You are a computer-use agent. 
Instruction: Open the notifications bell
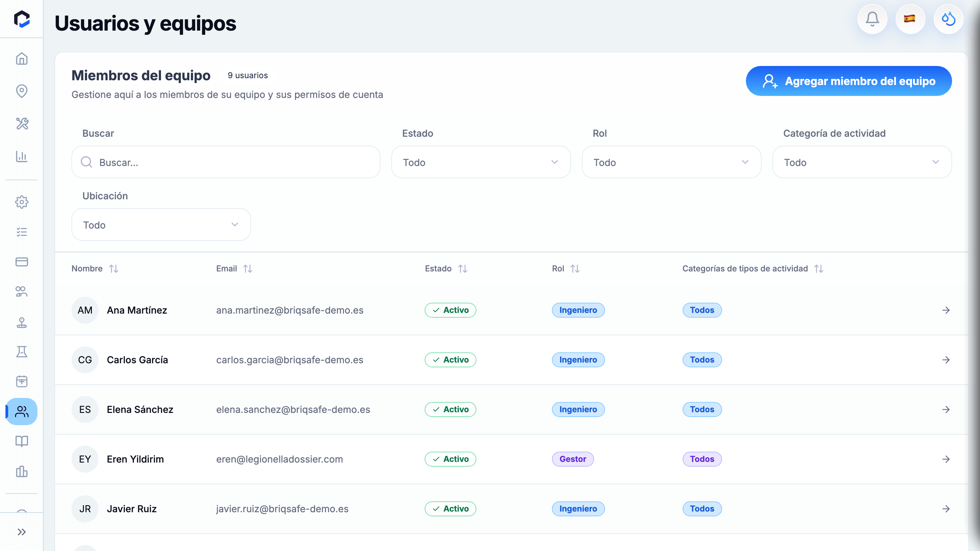point(872,19)
